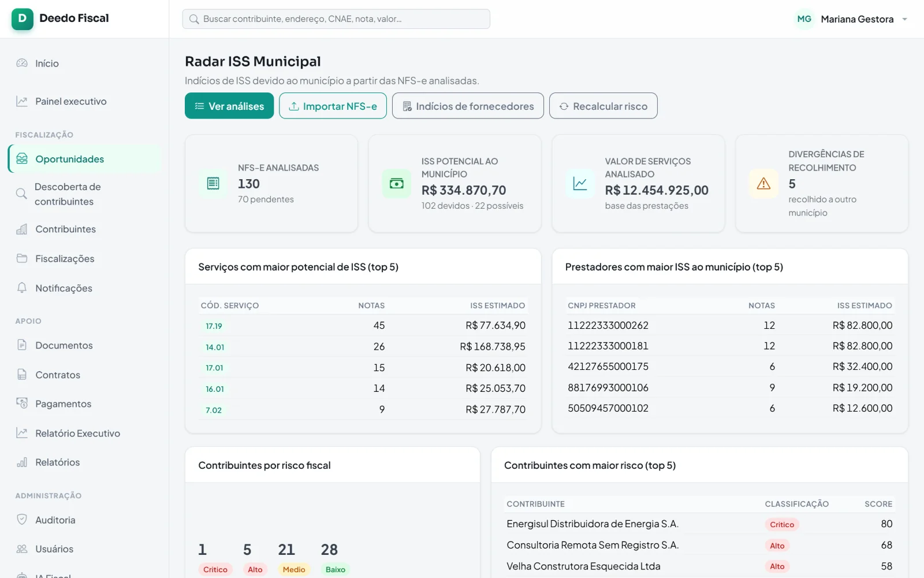
Task: Click the Notificações bell icon
Action: click(22, 288)
